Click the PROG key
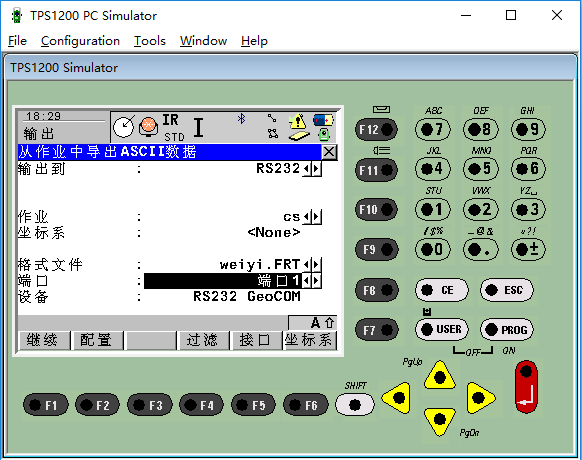 (507, 329)
